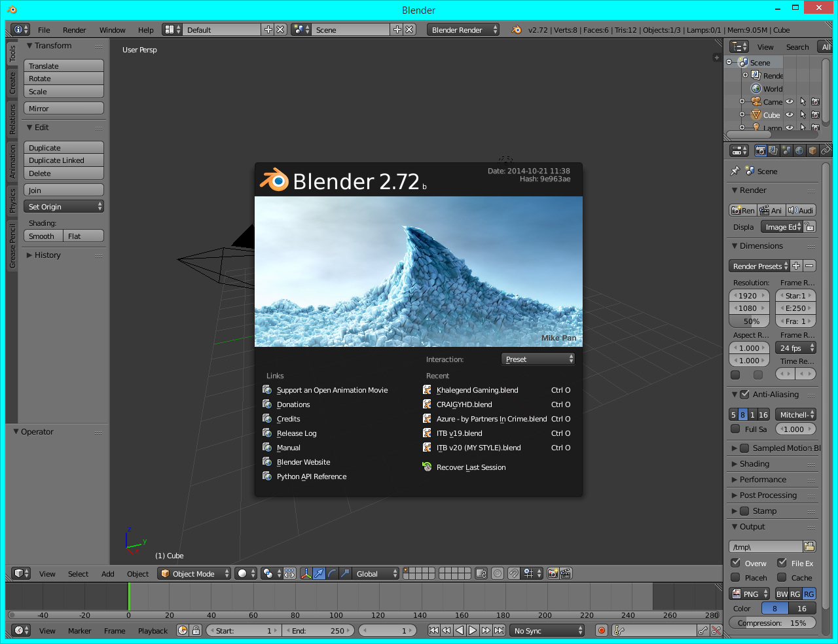The width and height of the screenshot is (838, 644).
Task: Open the Object Mode dropdown
Action: 195,573
